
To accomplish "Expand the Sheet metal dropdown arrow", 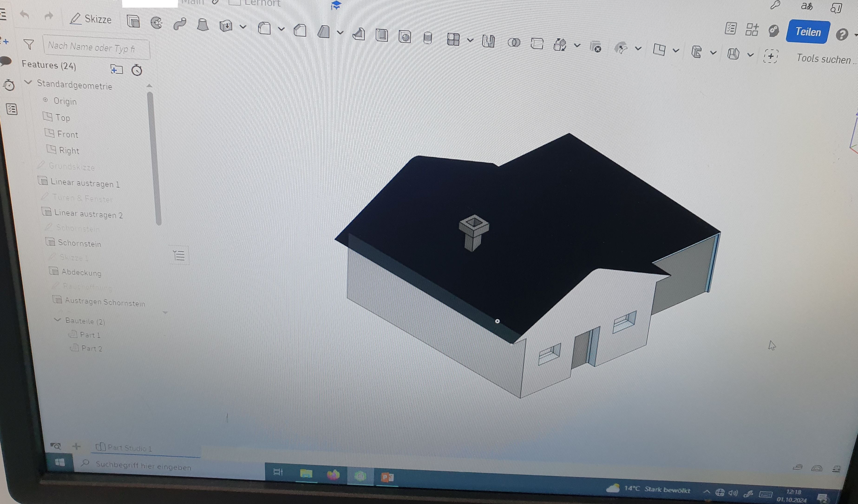I will click(x=750, y=55).
